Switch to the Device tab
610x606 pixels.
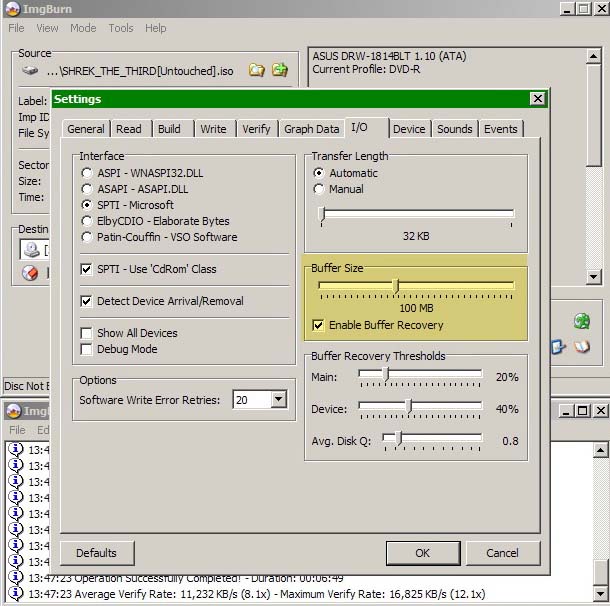point(409,129)
